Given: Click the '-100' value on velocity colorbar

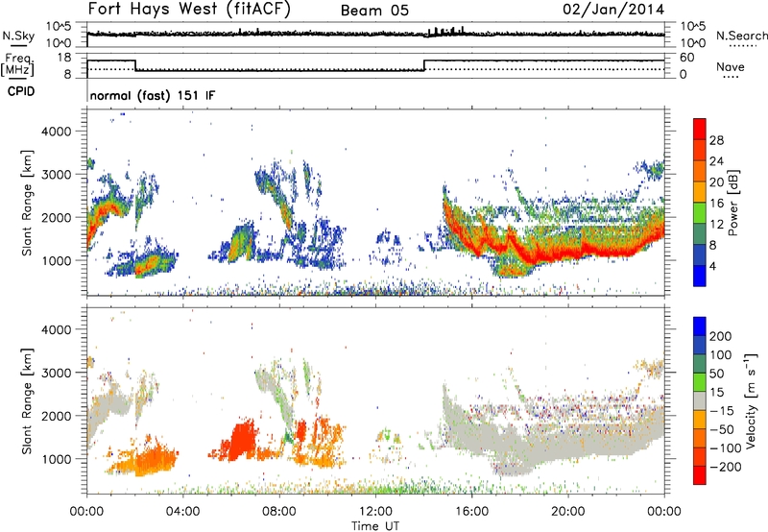Looking at the screenshot, I should [726, 448].
